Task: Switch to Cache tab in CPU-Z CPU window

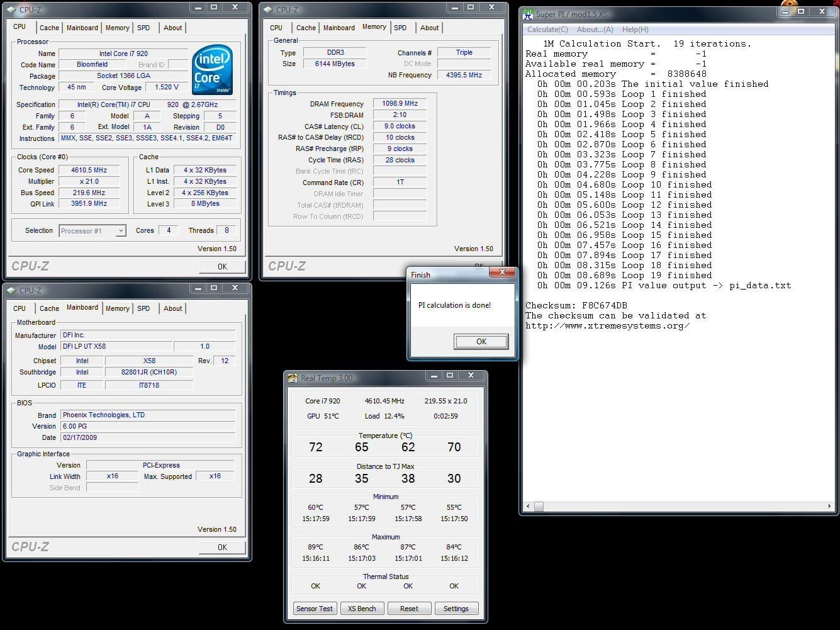Action: pos(49,28)
